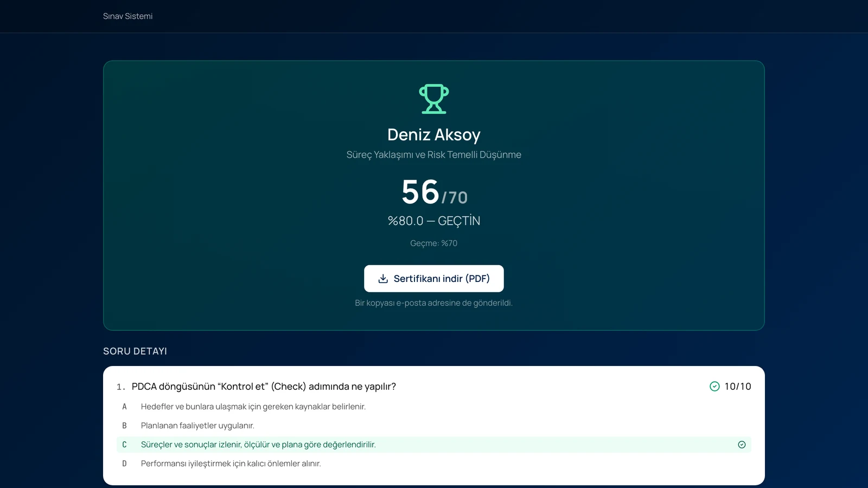
Task: Click the large 56/70 score display
Action: (x=434, y=192)
